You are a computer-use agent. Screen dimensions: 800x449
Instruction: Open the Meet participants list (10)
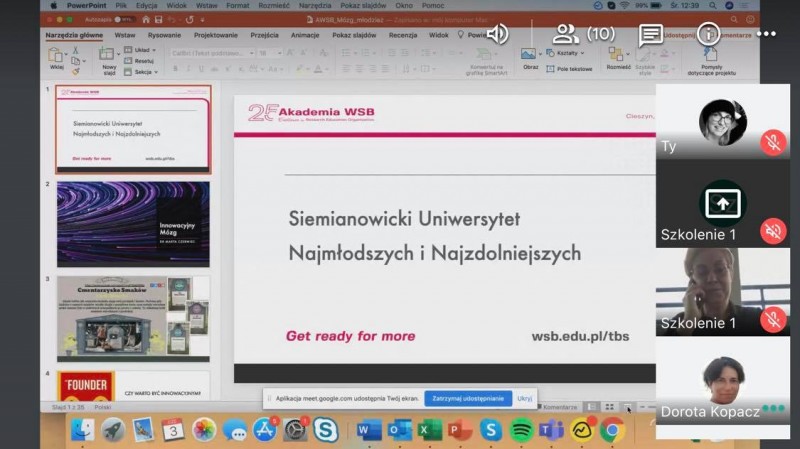584,34
